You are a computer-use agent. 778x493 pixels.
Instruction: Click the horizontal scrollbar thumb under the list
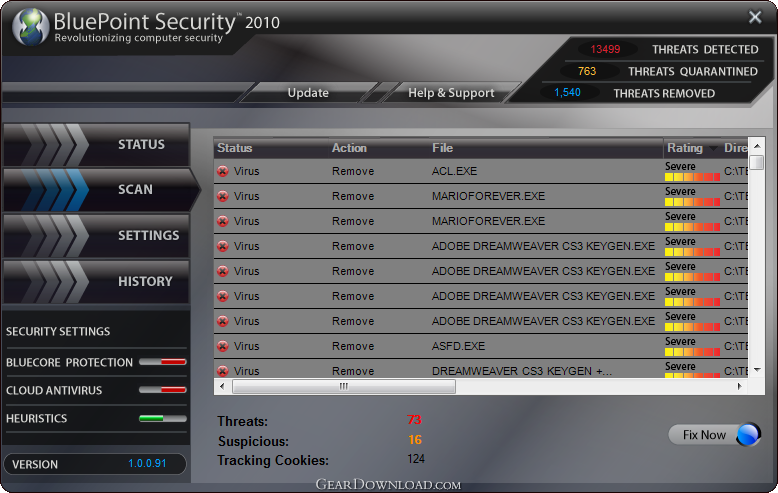click(x=344, y=386)
